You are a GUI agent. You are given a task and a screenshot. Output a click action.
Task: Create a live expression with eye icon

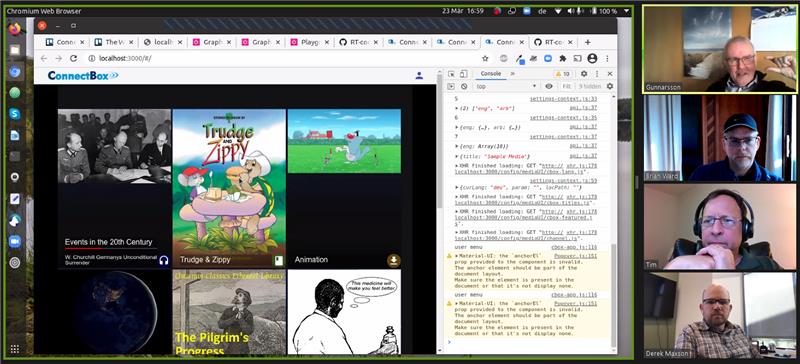pos(549,86)
